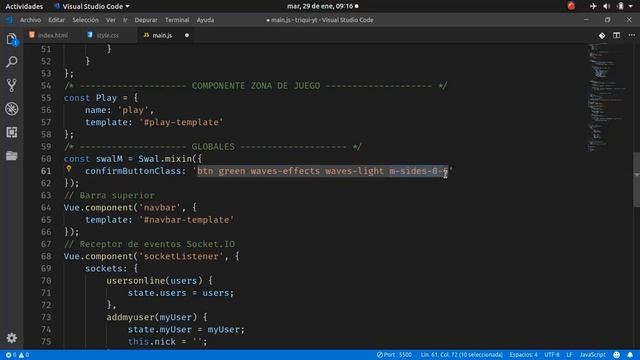The image size is (640, 360).
Task: Open the Selección menu
Action: [85, 20]
